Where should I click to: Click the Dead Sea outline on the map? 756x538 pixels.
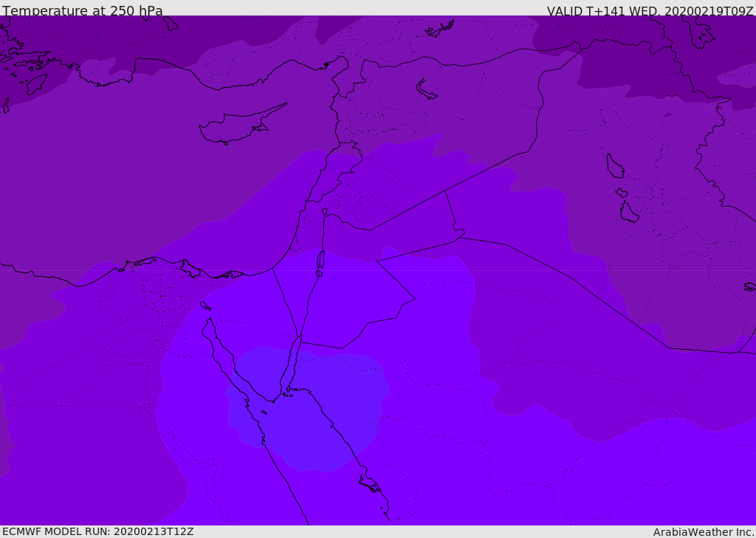[320, 263]
